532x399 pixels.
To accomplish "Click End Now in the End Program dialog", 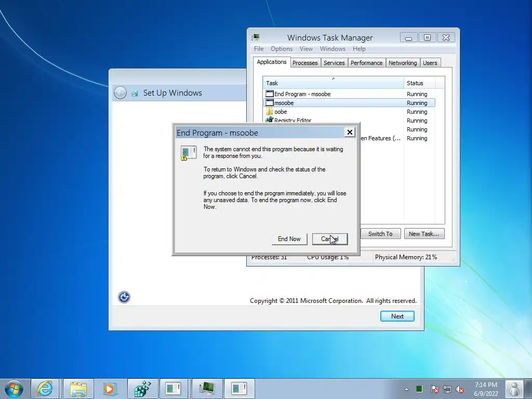I will click(289, 239).
